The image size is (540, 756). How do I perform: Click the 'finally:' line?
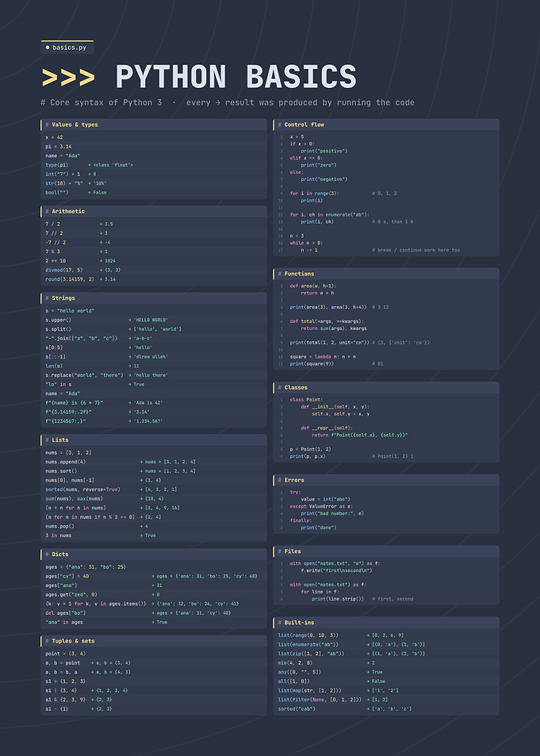301,520
